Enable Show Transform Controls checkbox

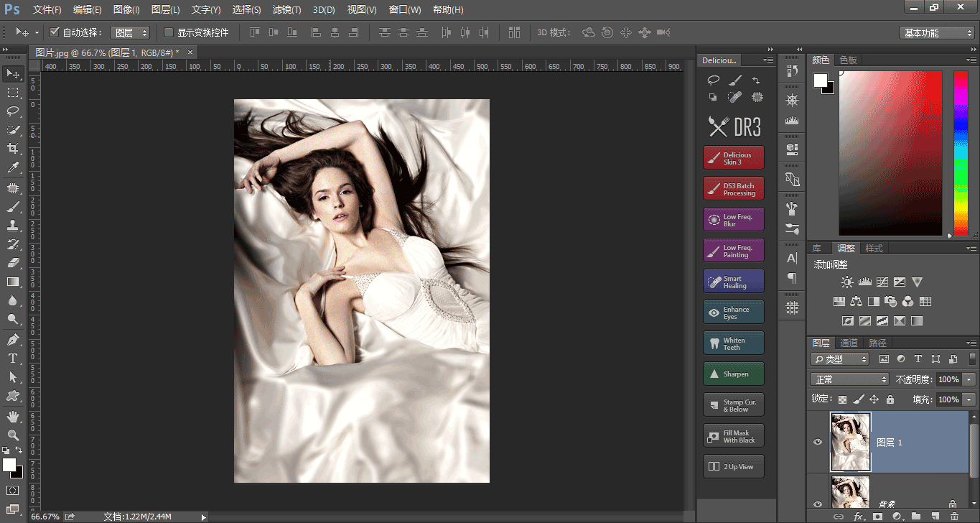tap(169, 32)
